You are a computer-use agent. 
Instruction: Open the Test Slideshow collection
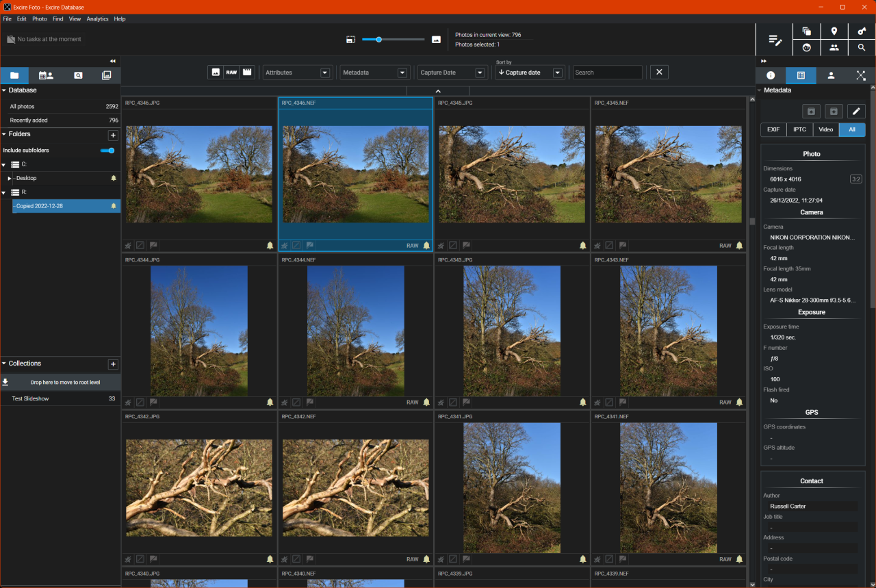[x=60, y=398]
